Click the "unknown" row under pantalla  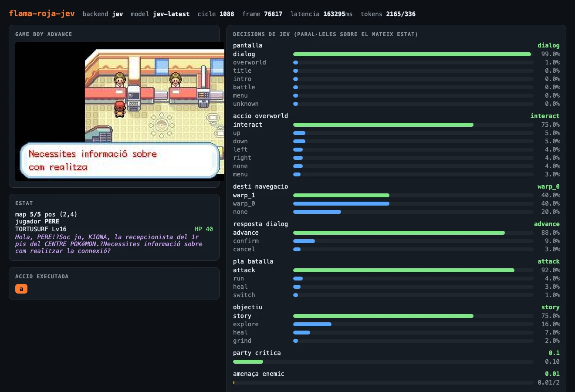[396, 104]
